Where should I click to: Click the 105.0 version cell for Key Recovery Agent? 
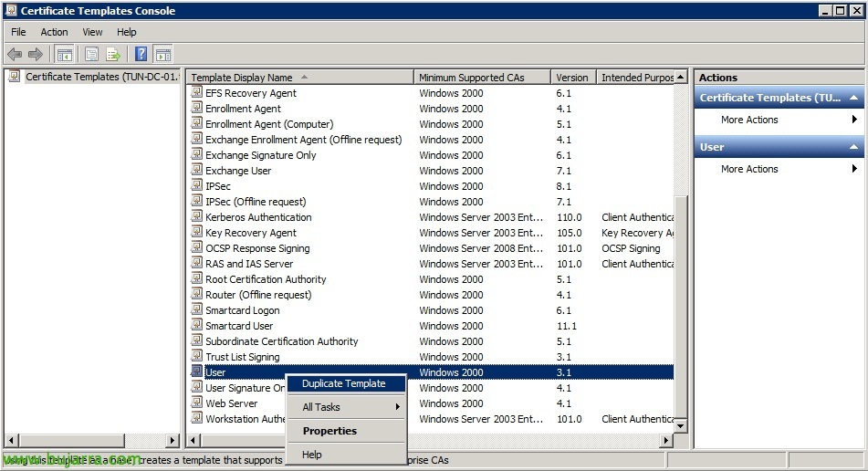click(569, 233)
